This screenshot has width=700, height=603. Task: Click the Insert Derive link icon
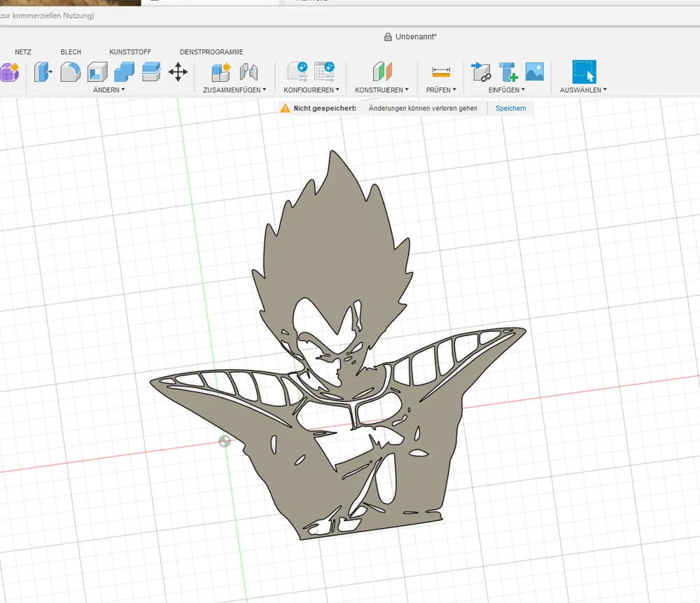[x=482, y=71]
